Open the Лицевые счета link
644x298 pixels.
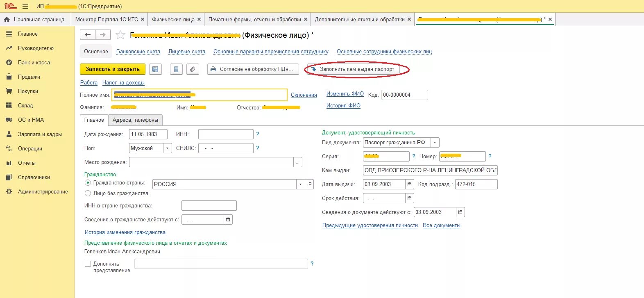pos(187,51)
